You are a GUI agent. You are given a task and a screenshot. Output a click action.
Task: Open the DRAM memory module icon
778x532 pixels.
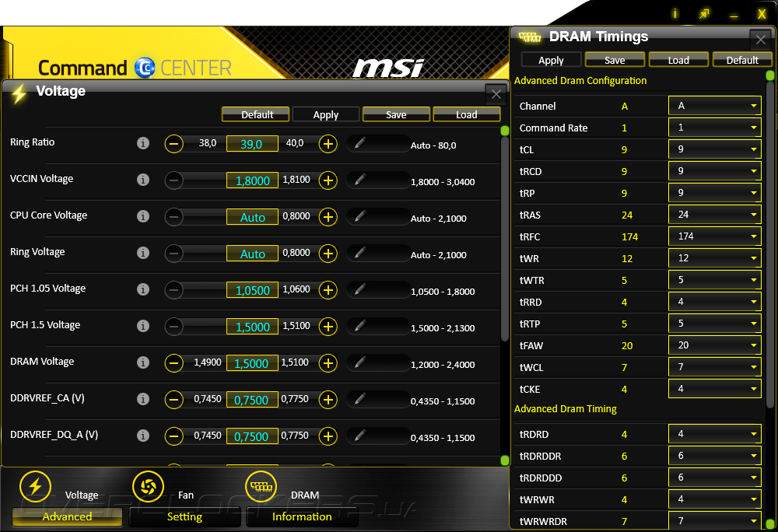tap(261, 486)
